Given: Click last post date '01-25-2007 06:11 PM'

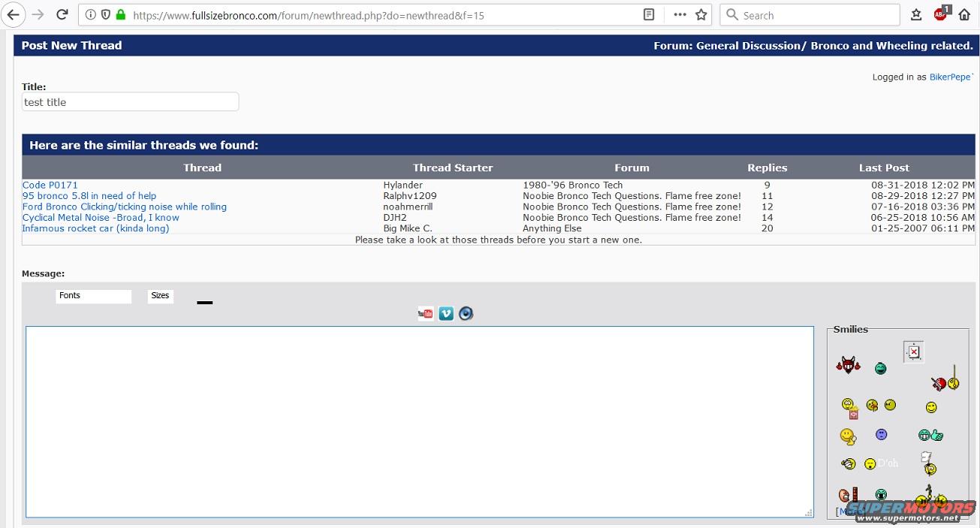Looking at the screenshot, I should (x=923, y=228).
